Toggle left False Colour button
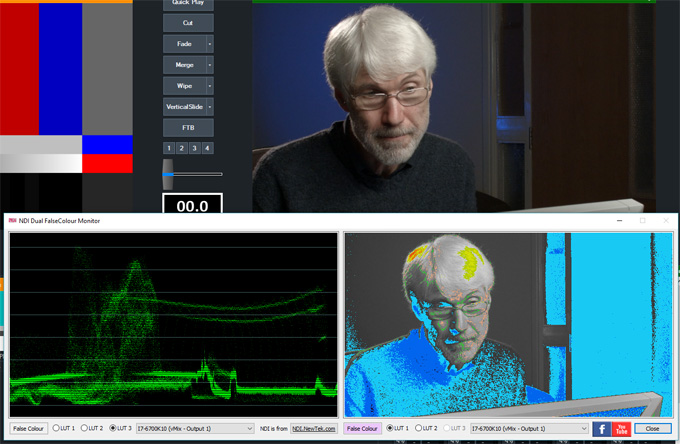Screen dimensions: 680x444 coord(28,428)
